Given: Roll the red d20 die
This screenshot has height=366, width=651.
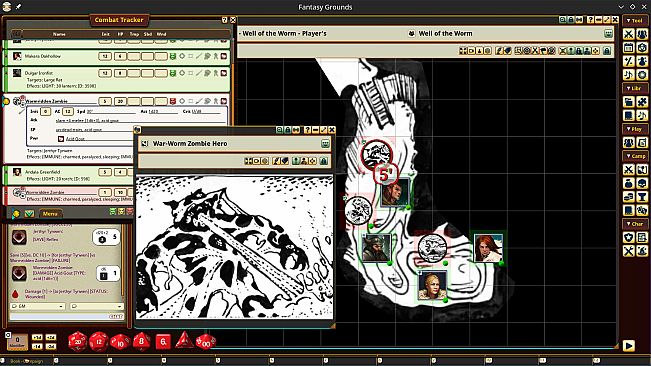Looking at the screenshot, I should 77,342.
